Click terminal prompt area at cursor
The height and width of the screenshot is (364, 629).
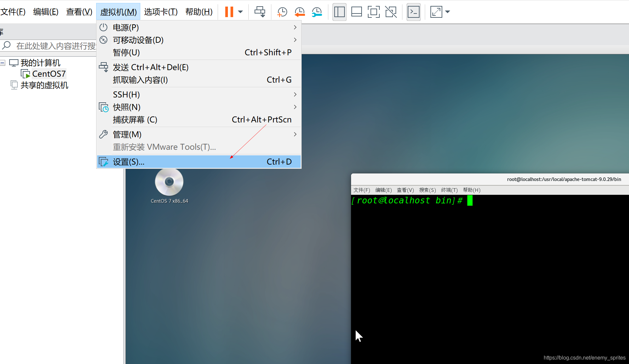[x=470, y=200]
